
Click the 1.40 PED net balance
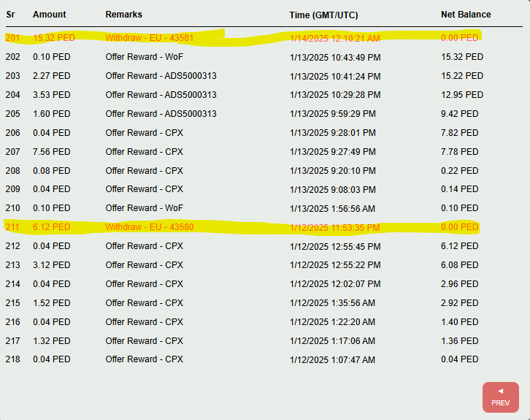460,321
